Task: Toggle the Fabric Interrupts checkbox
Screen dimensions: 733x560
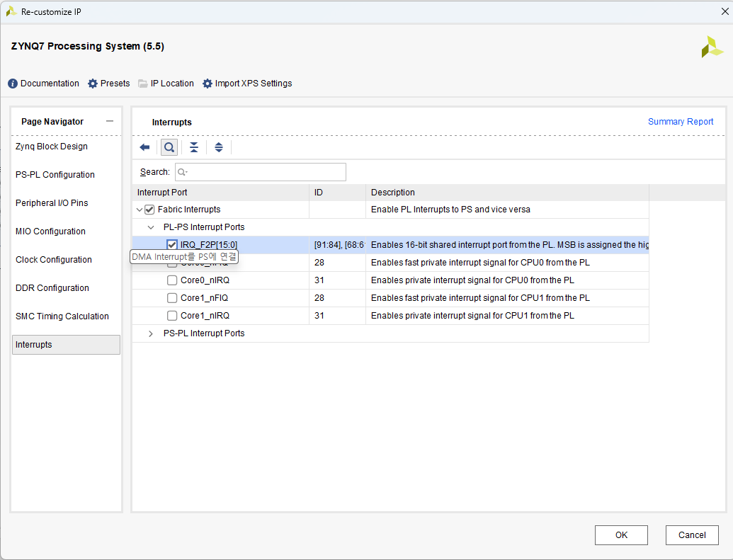Action: pyautogui.click(x=149, y=210)
